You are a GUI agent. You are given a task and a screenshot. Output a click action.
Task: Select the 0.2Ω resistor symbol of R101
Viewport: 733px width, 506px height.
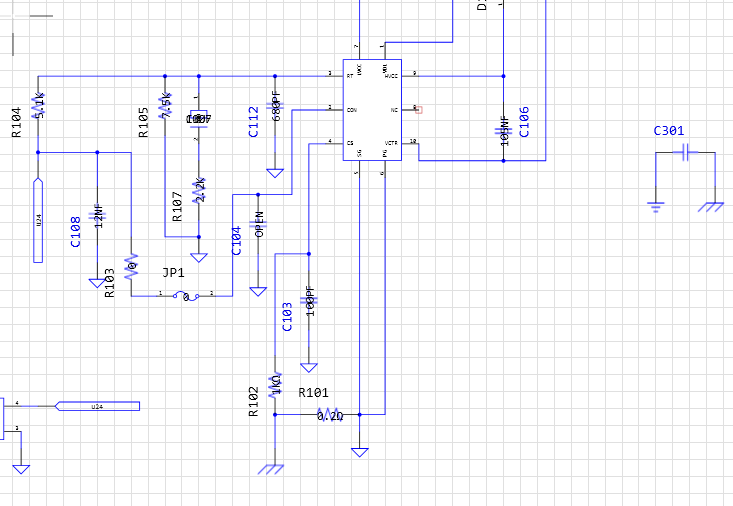tap(330, 414)
